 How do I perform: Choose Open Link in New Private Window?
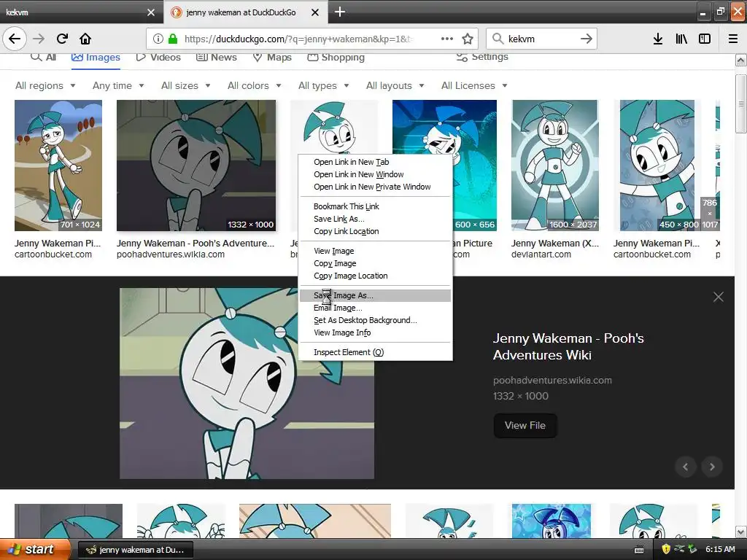pyautogui.click(x=375, y=187)
